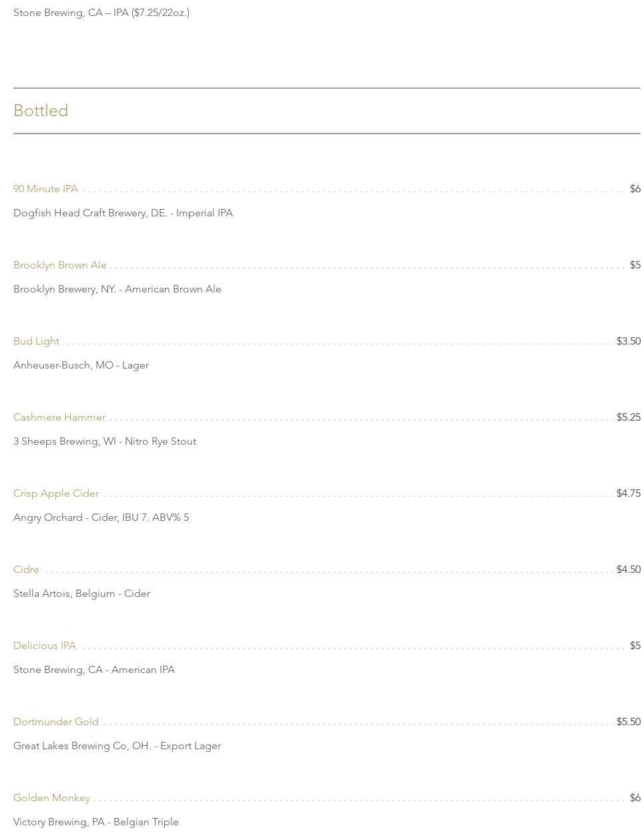Click the Stella Artois, Belgium description
Image resolution: width=644 pixels, height=840 pixels.
(x=81, y=594)
